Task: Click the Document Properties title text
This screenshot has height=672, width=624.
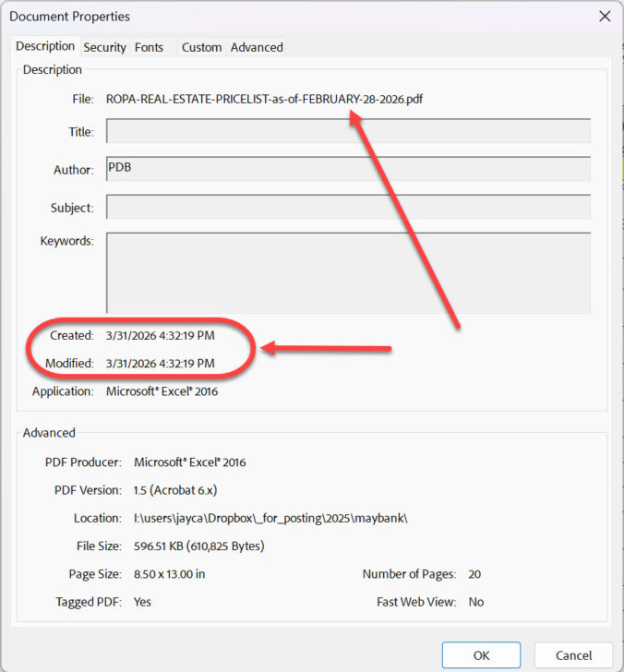Action: pyautogui.click(x=69, y=17)
